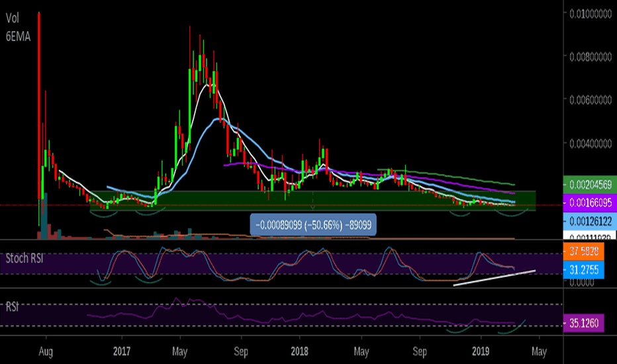Click the green 0.00204569 price tag
Image resolution: width=617 pixels, height=364 pixels.
590,184
